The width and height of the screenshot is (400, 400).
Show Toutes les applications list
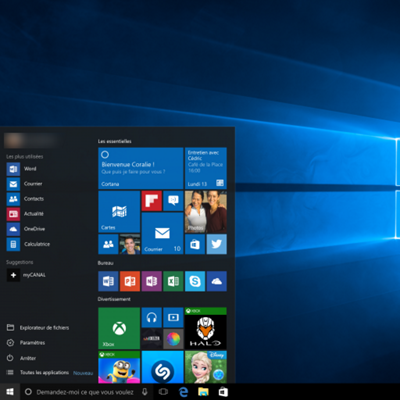[x=38, y=372]
